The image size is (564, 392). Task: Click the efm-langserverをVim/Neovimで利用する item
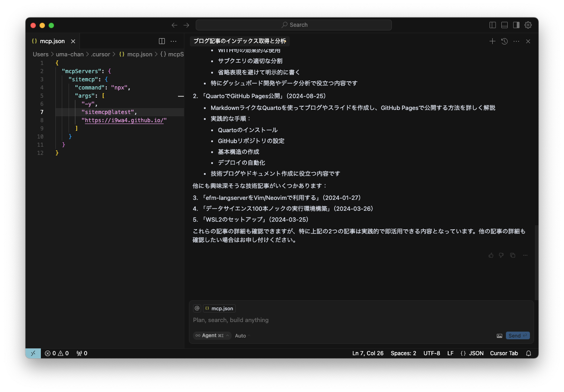tap(281, 198)
